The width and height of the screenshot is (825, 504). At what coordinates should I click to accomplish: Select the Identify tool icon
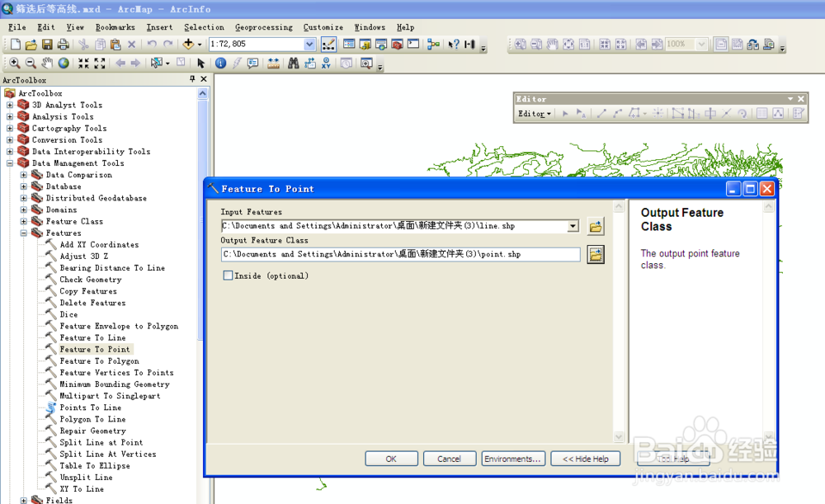(x=220, y=64)
